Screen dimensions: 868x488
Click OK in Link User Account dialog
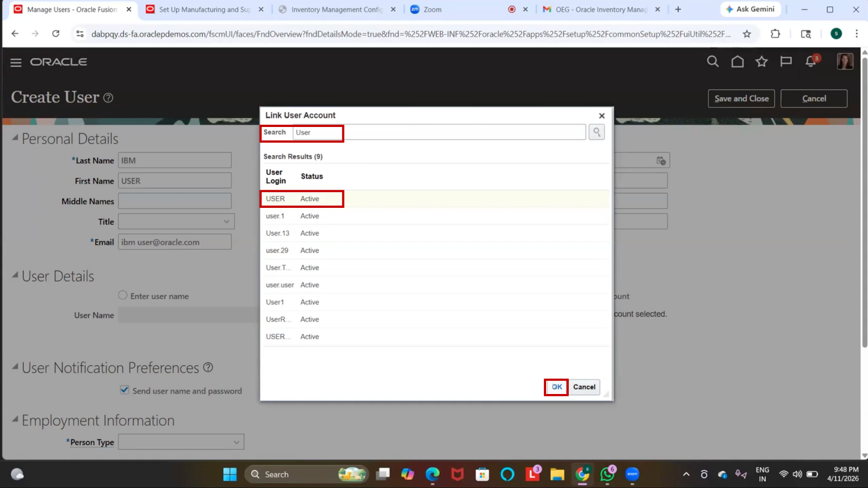click(557, 387)
